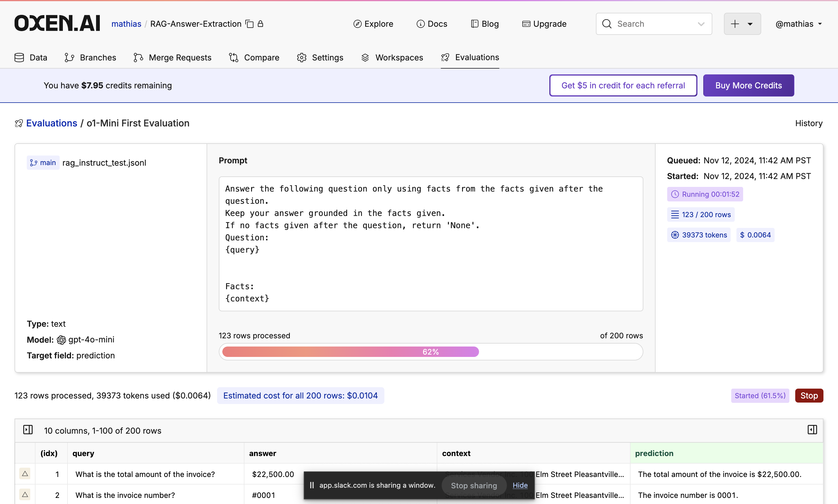Open the search scope dropdown arrow
This screenshot has width=838, height=504.
(x=701, y=24)
